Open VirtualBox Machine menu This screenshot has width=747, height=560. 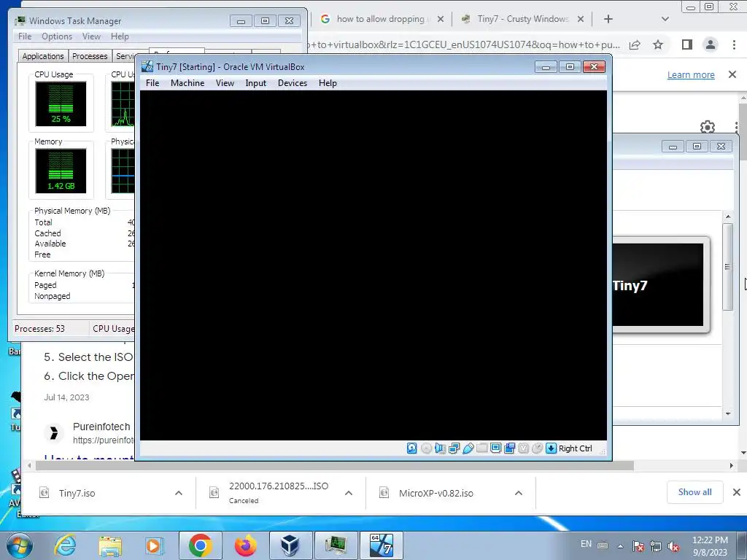coord(187,83)
